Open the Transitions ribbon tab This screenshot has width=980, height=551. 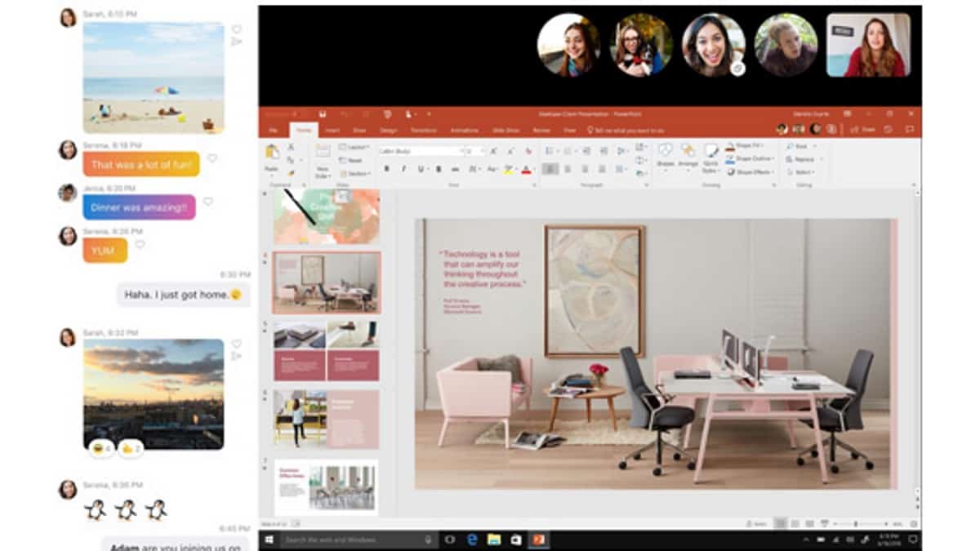coord(423,130)
